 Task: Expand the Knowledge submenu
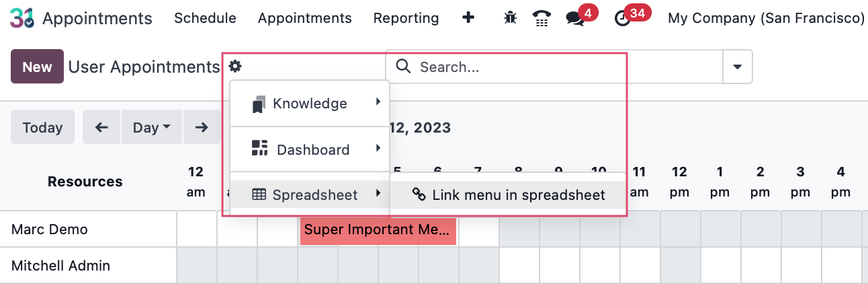pyautogui.click(x=310, y=104)
